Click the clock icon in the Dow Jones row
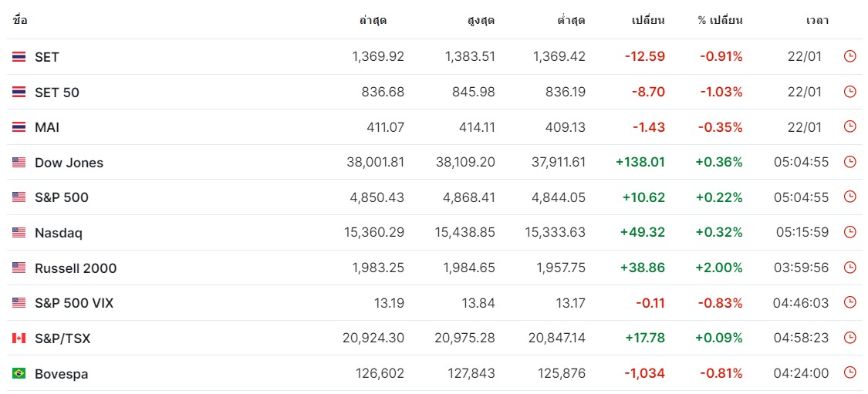Viewport: 868px width, 394px height. (849, 162)
